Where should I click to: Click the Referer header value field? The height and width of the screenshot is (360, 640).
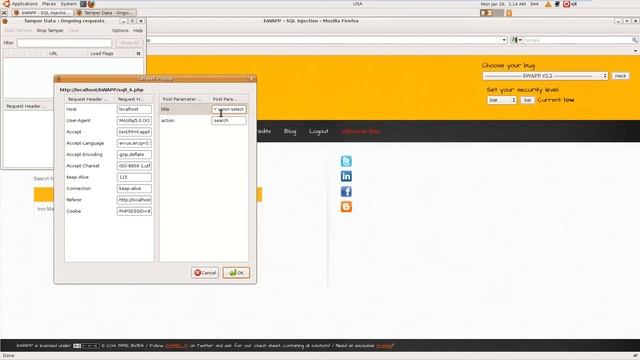[x=134, y=200]
